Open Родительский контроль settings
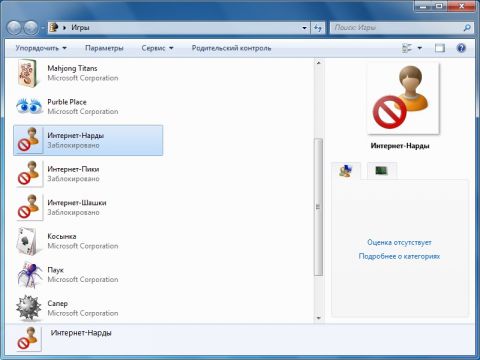This screenshot has height=360, width=480. point(231,48)
